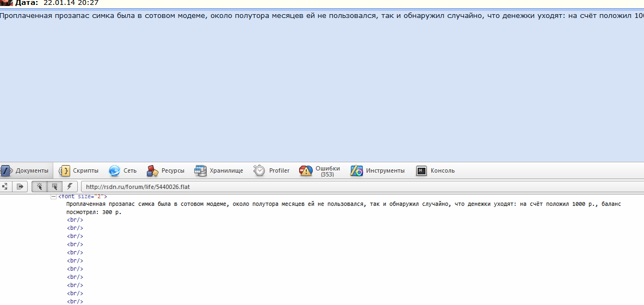Click the text node starting with Проплаченная

[x=218, y=204]
